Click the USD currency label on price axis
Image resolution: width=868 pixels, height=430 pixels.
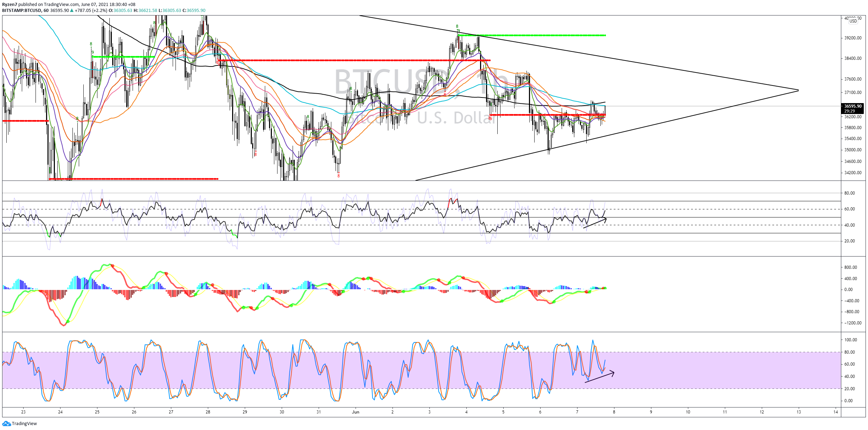tap(853, 21)
